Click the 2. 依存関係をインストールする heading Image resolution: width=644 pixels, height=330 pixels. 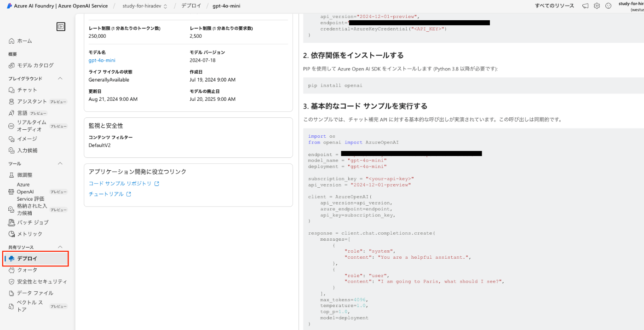pos(353,55)
